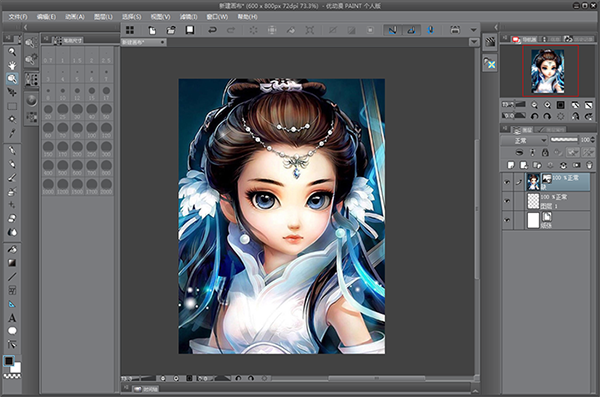
Task: Expand the bottom timeline panel chevron
Action: [x=475, y=390]
